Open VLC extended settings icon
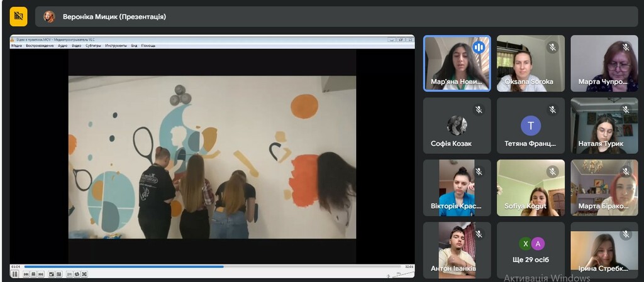Viewport: 644px width, 282px height. point(58,274)
